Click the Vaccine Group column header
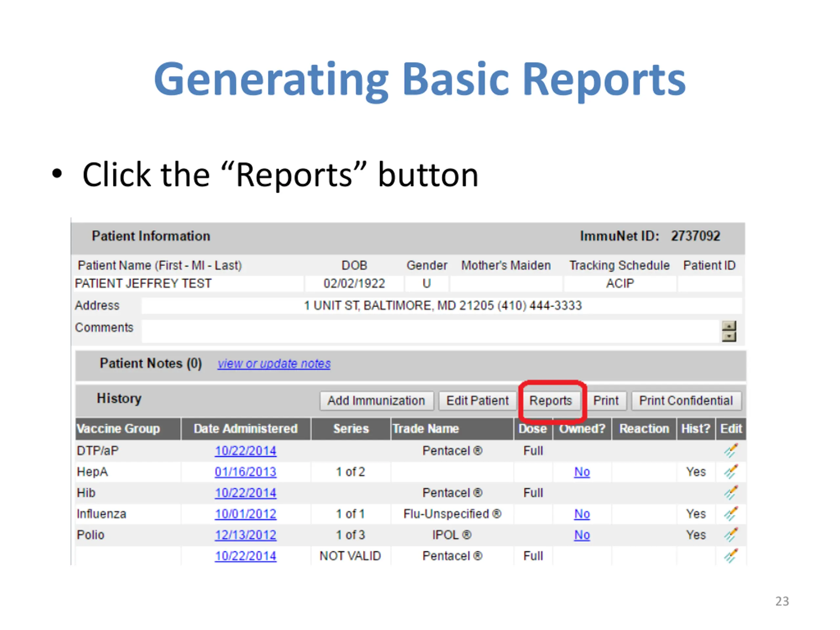 [x=128, y=429]
